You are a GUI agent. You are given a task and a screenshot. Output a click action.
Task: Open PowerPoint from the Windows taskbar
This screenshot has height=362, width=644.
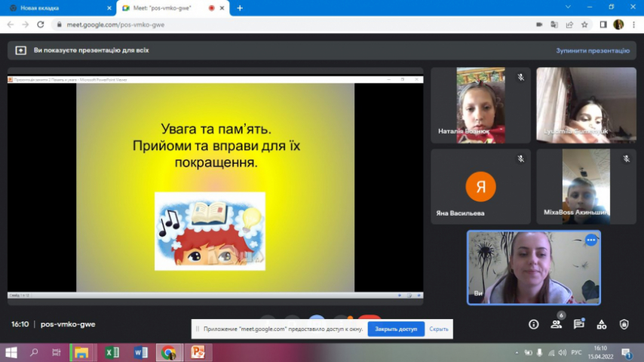(x=198, y=352)
